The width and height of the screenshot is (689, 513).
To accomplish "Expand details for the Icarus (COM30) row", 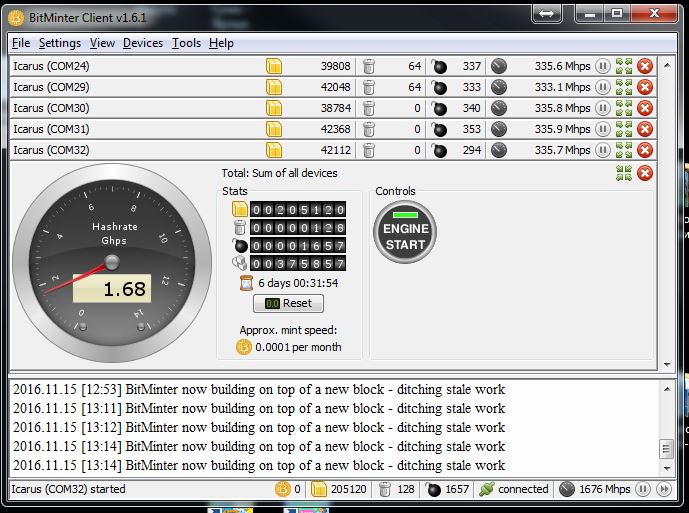I will point(624,108).
